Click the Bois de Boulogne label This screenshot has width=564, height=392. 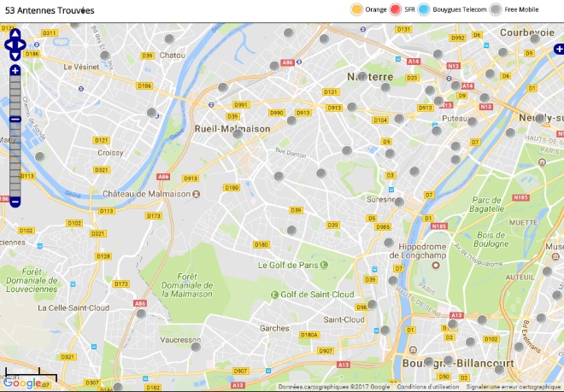(x=491, y=239)
